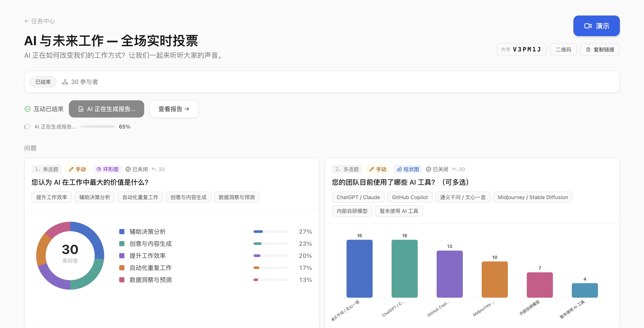The height and width of the screenshot is (328, 644).
Task: Click the 13% bar for 数据洞察与预测
Action: click(x=271, y=280)
